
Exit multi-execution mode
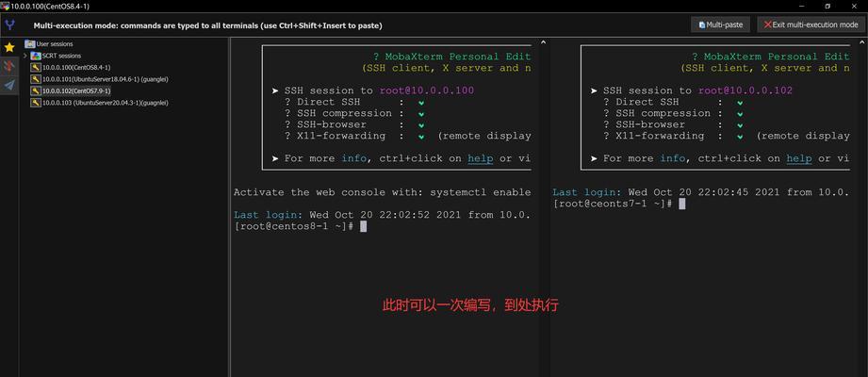tap(811, 25)
